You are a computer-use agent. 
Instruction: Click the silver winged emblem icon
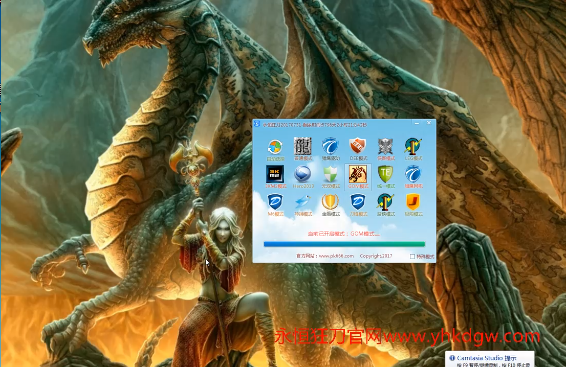pos(386,147)
